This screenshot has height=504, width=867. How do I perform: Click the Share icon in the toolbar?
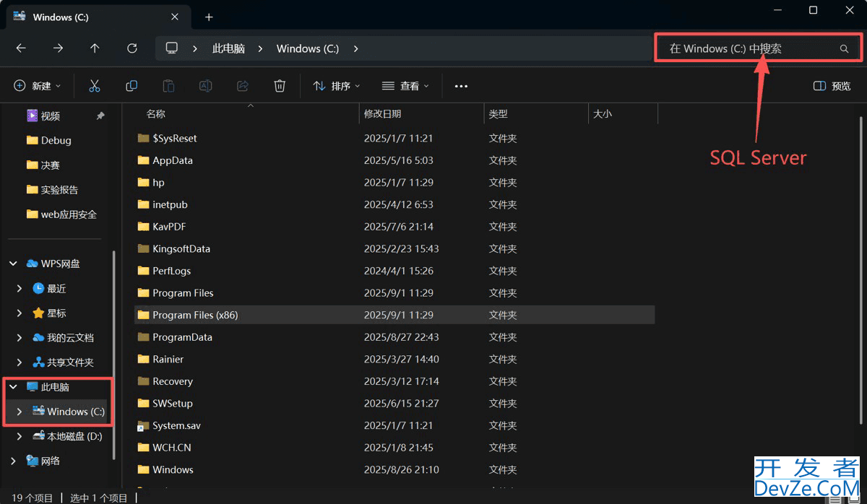click(x=242, y=85)
